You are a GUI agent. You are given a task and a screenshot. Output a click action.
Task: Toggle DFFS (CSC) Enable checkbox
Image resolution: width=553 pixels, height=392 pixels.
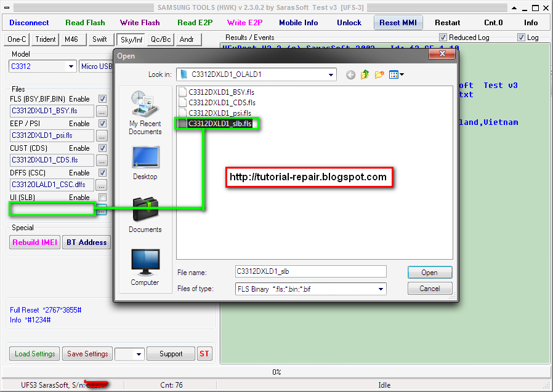pos(102,173)
